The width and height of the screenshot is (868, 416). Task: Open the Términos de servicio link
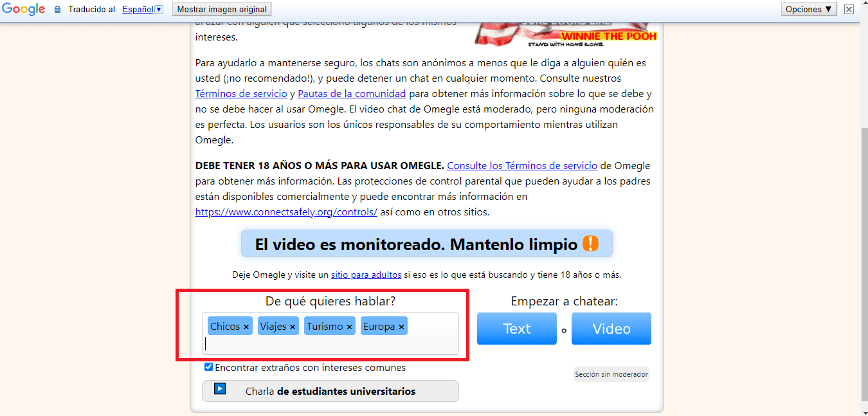pos(241,94)
